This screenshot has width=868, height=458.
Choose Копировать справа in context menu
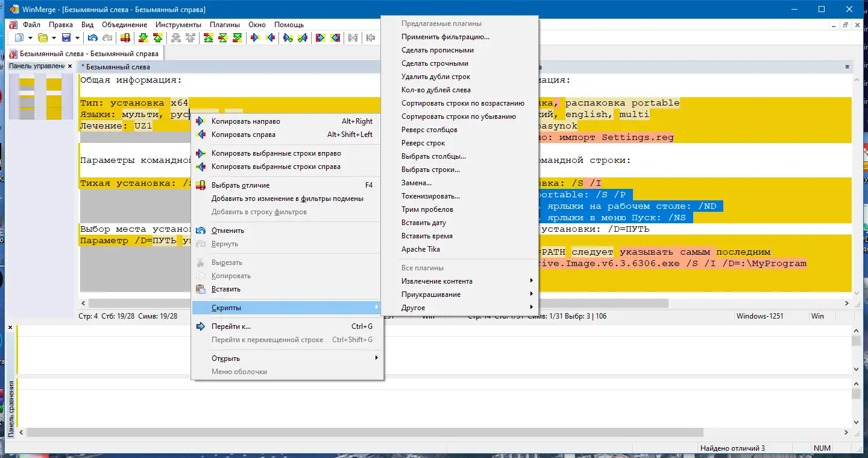click(287, 135)
